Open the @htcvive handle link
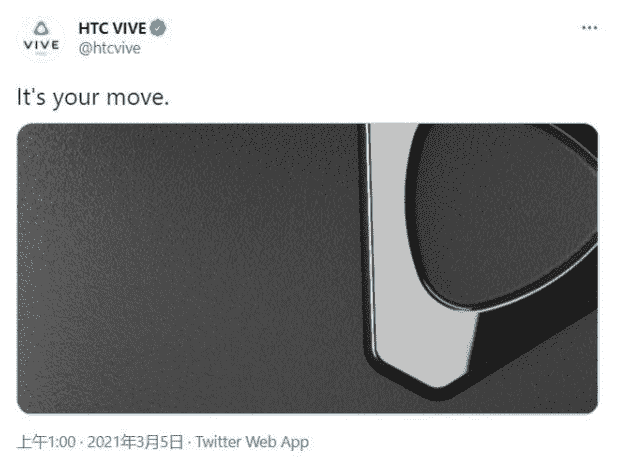This screenshot has height=465, width=623. (109, 48)
